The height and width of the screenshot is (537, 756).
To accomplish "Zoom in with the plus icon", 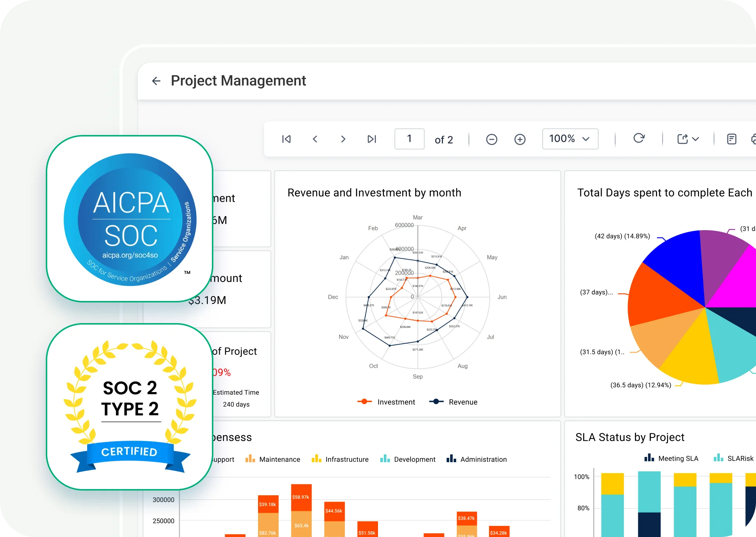I will coord(520,139).
